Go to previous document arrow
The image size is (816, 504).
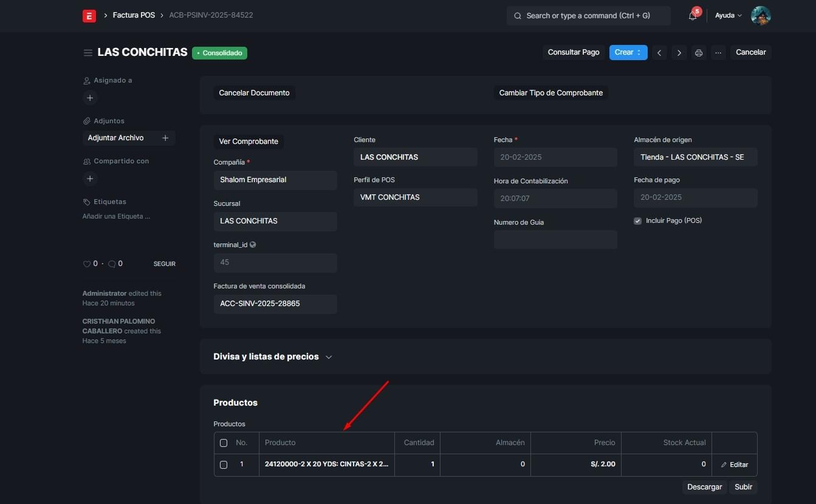(659, 53)
